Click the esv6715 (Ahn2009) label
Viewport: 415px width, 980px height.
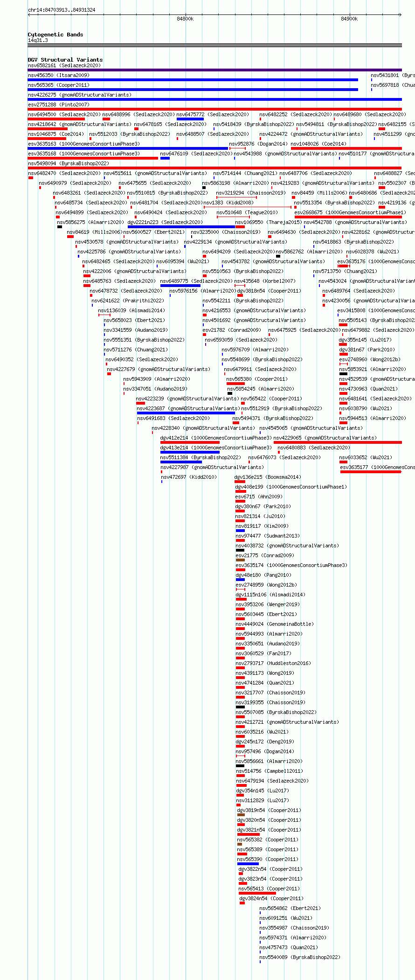[x=259, y=497]
